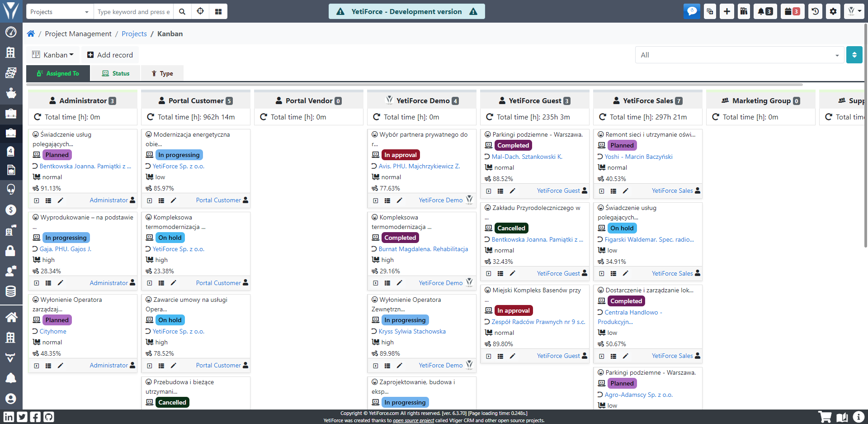Click the quick create plus icon
This screenshot has width=868, height=424.
click(726, 11)
